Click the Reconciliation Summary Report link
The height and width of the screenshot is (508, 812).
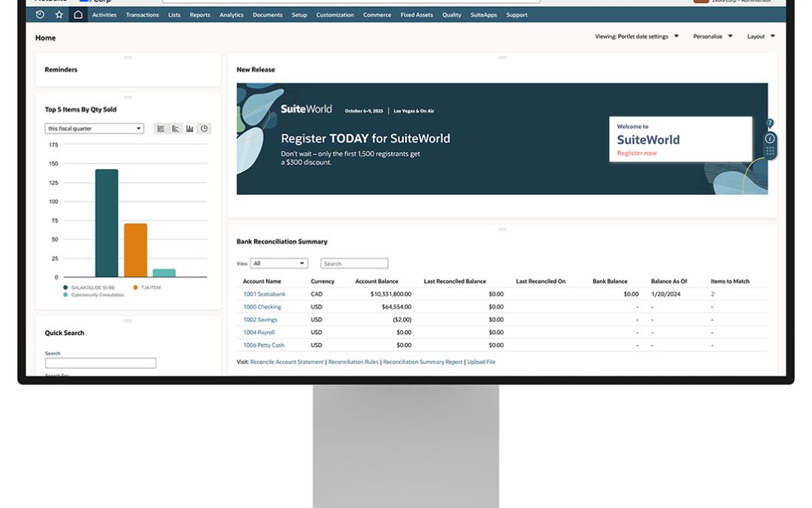pyautogui.click(x=423, y=362)
